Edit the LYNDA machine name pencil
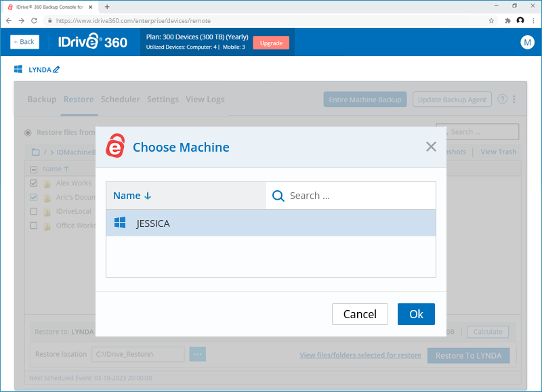Image resolution: width=542 pixels, height=392 pixels. click(x=56, y=70)
